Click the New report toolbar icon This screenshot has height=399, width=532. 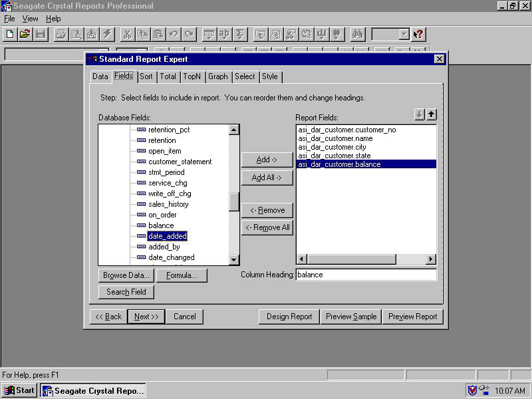click(10, 35)
